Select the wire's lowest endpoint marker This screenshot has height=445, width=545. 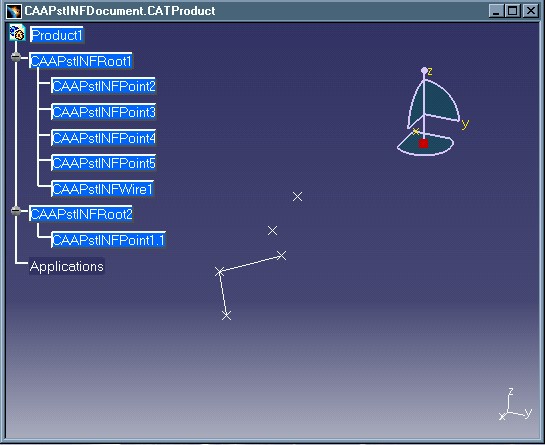(x=226, y=315)
